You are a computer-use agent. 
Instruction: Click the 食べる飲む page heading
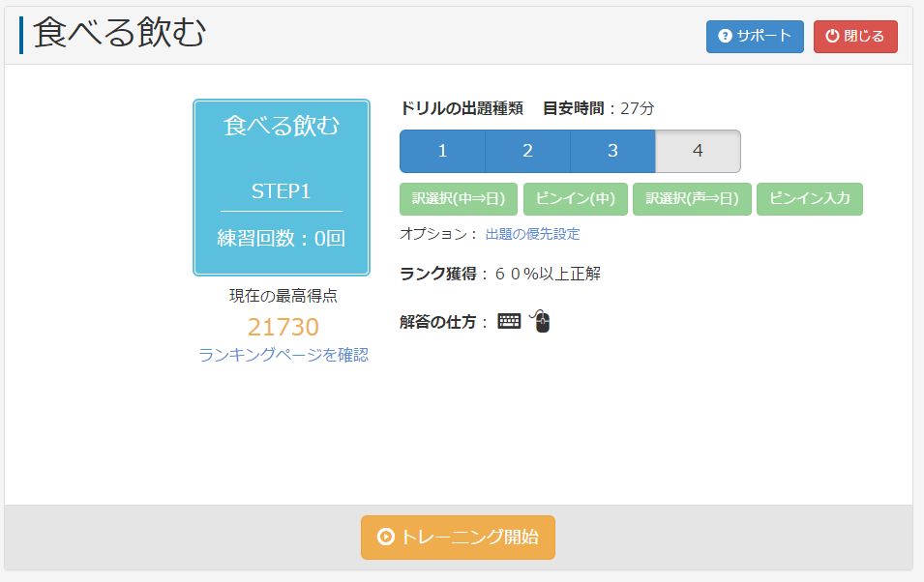120,34
